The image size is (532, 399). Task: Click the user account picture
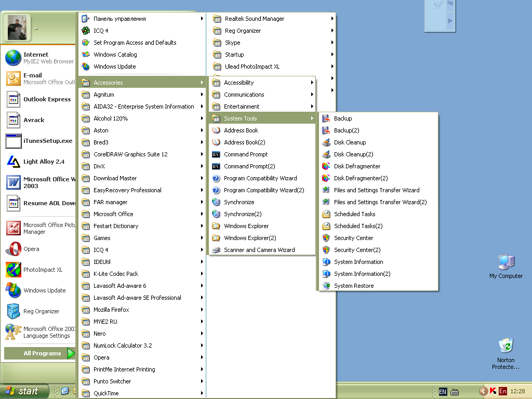(x=17, y=28)
